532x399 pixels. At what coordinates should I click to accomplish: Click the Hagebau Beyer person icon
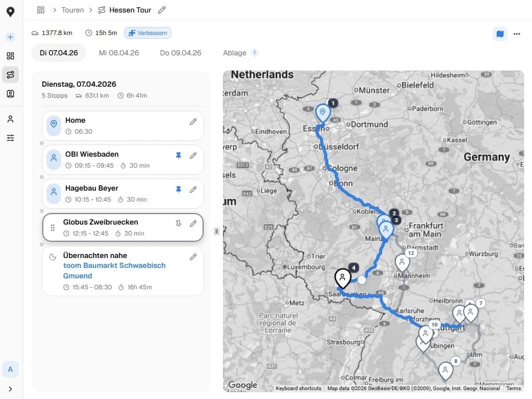point(54,194)
